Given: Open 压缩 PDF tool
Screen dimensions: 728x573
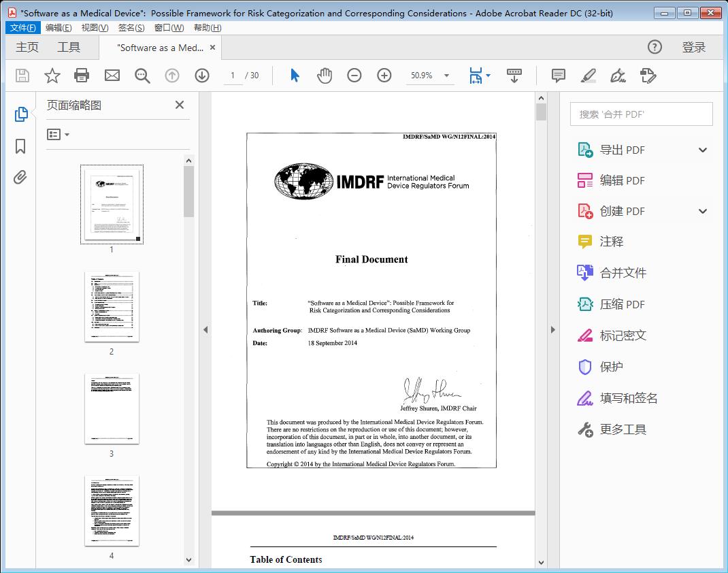Looking at the screenshot, I should click(x=611, y=305).
